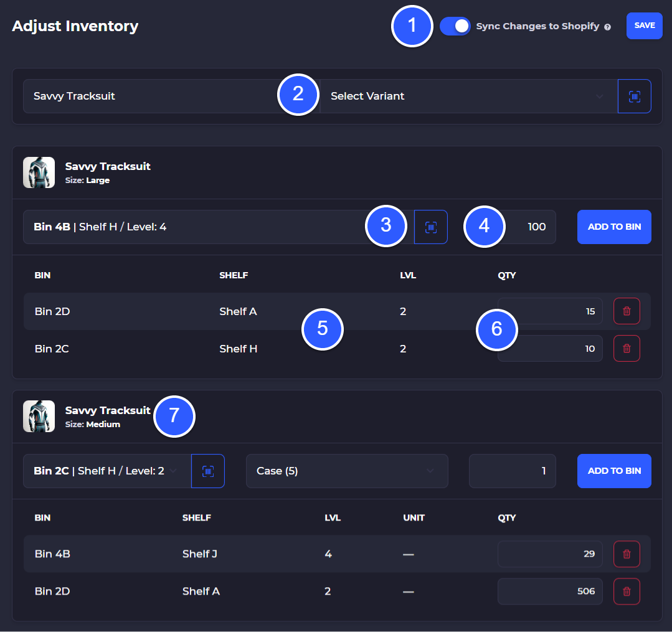
Task: Delete Bin 2D from the Medium variant list
Action: click(627, 591)
